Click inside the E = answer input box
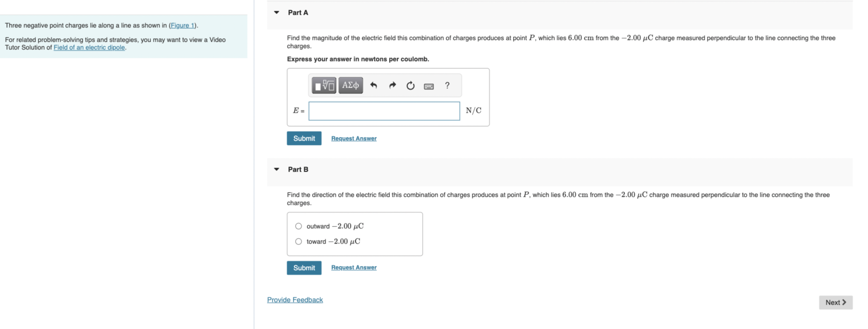The image size is (868, 329). pos(384,111)
